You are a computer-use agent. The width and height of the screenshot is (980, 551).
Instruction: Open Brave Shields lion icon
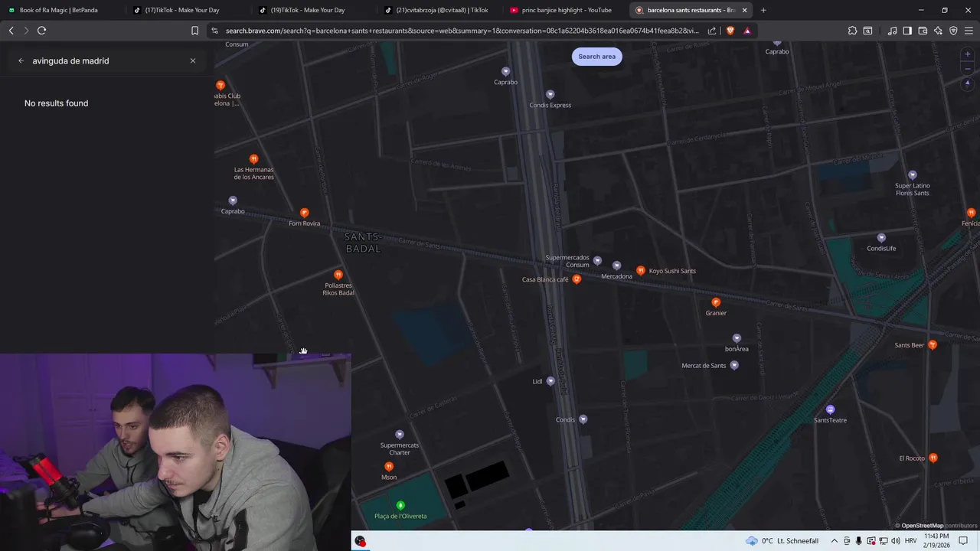pos(730,31)
